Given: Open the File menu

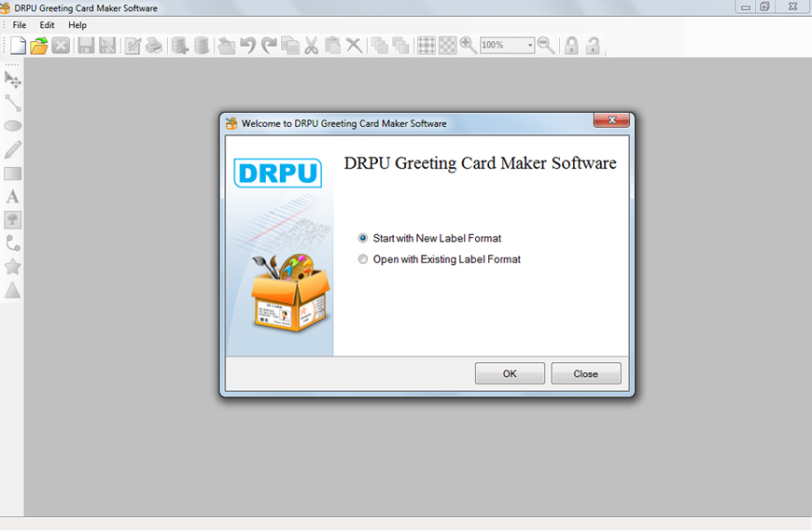Looking at the screenshot, I should [20, 25].
